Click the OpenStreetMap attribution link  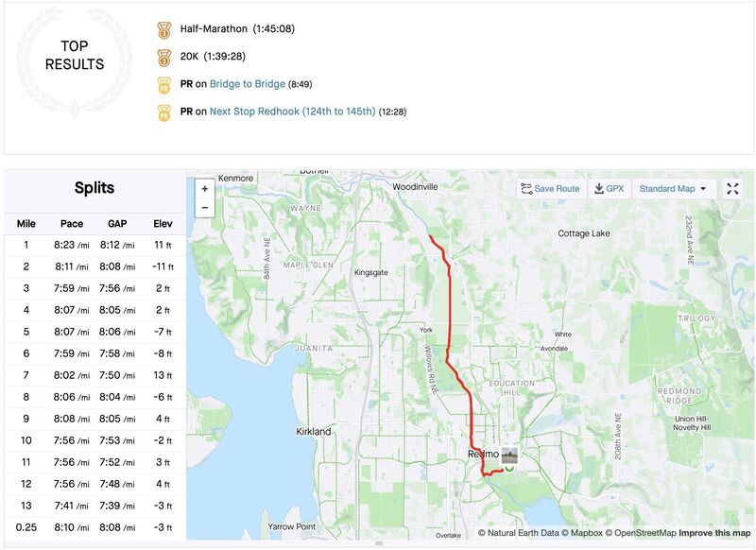(x=641, y=533)
